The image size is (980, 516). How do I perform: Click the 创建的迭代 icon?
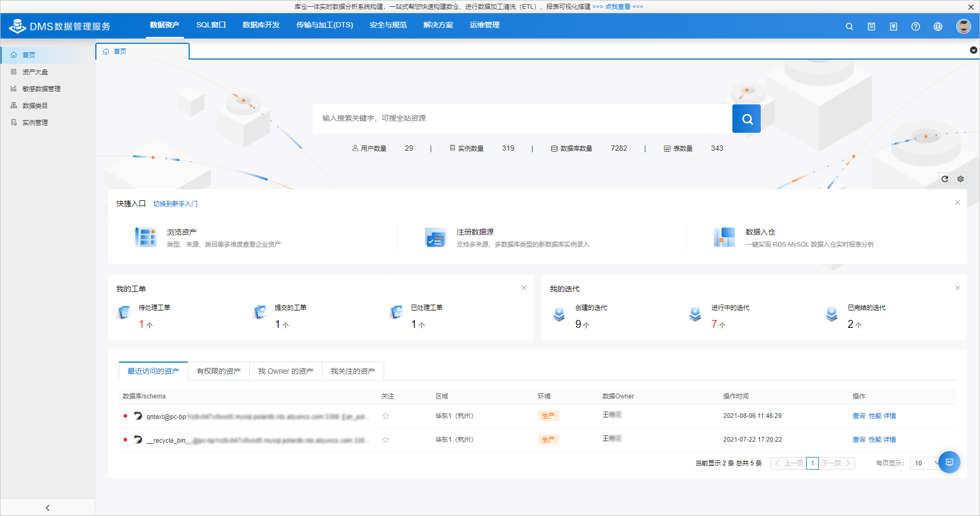click(559, 314)
